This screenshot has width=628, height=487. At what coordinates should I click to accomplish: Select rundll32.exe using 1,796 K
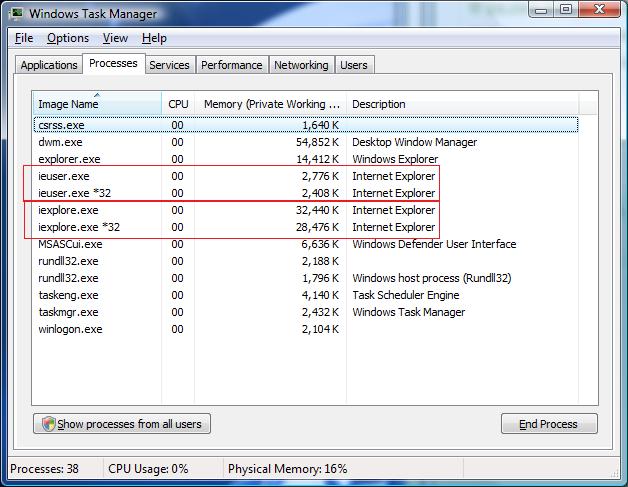pos(306,278)
